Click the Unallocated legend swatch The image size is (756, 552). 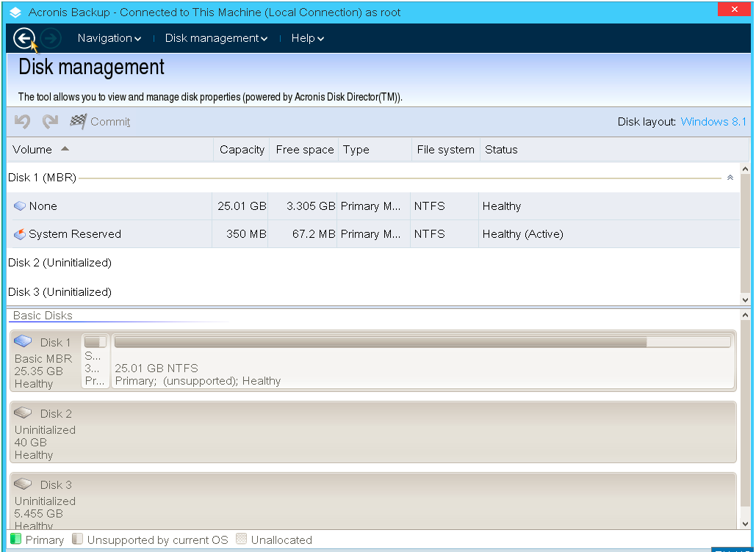click(x=241, y=539)
